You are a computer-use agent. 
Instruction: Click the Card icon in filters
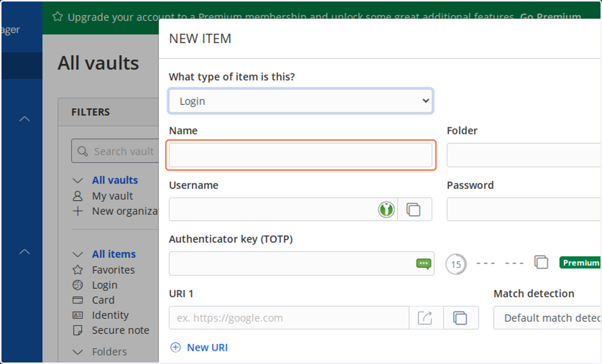tap(78, 300)
